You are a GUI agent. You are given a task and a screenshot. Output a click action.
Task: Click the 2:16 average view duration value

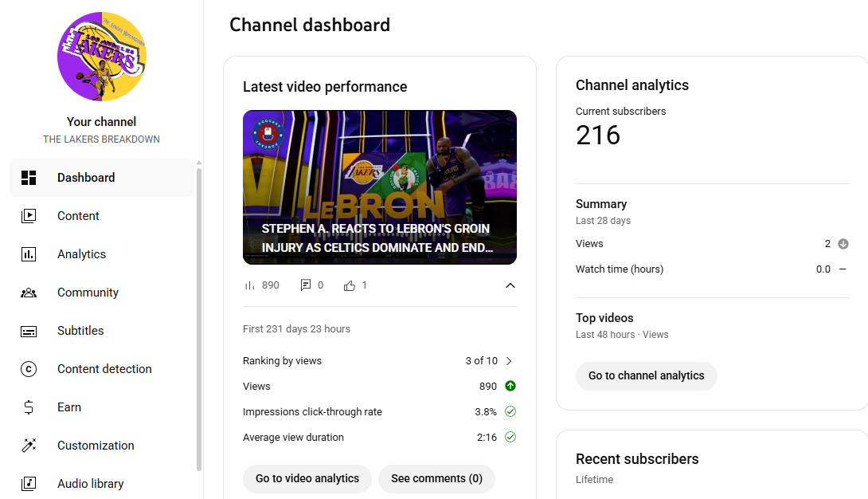click(x=487, y=438)
